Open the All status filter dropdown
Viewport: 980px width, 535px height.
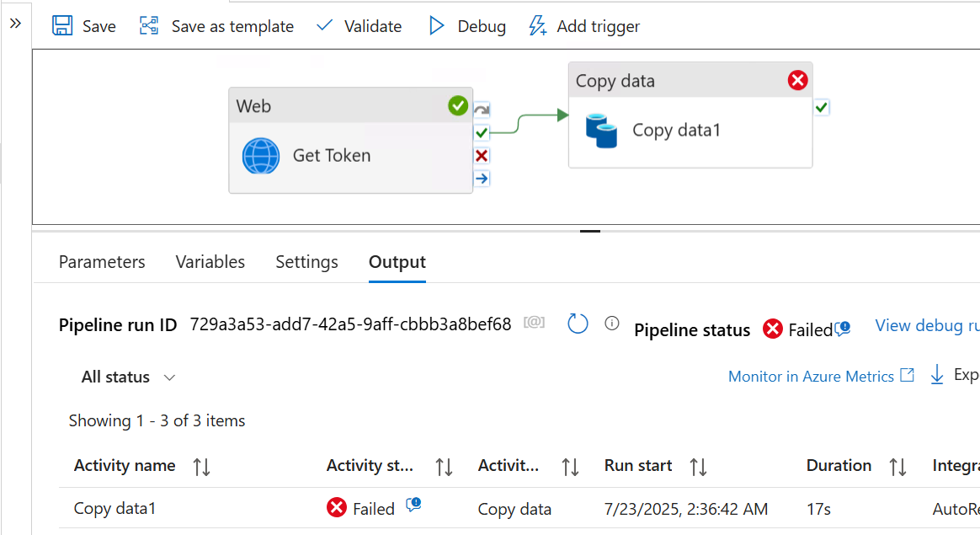[x=128, y=377]
